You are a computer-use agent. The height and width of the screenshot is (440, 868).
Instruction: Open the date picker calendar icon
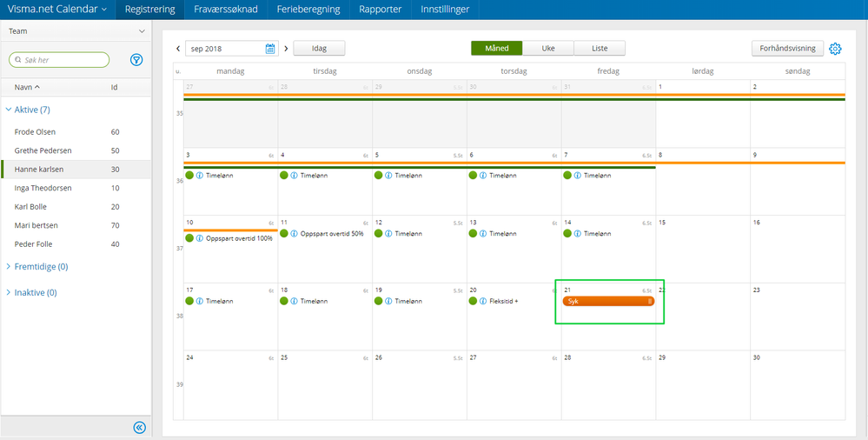coord(270,48)
